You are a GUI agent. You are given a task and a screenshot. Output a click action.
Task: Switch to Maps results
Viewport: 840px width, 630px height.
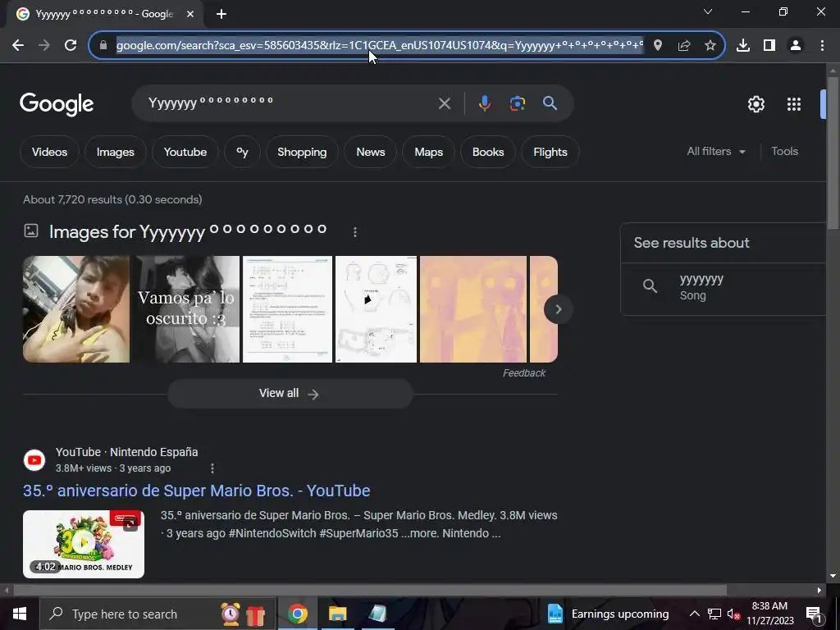coord(428,152)
